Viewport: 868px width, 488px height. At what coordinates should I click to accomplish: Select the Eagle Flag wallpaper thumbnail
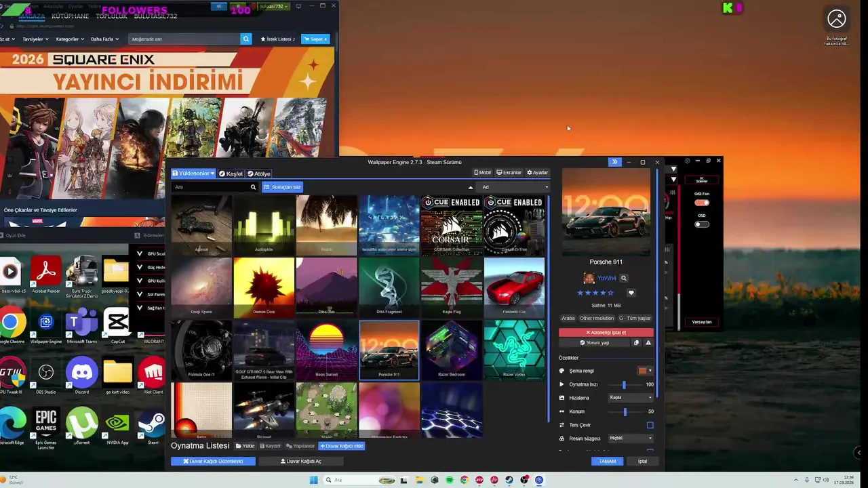452,287
